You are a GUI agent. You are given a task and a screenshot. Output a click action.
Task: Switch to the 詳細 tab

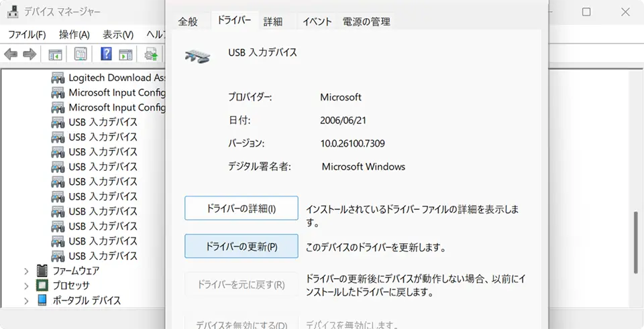pos(273,21)
